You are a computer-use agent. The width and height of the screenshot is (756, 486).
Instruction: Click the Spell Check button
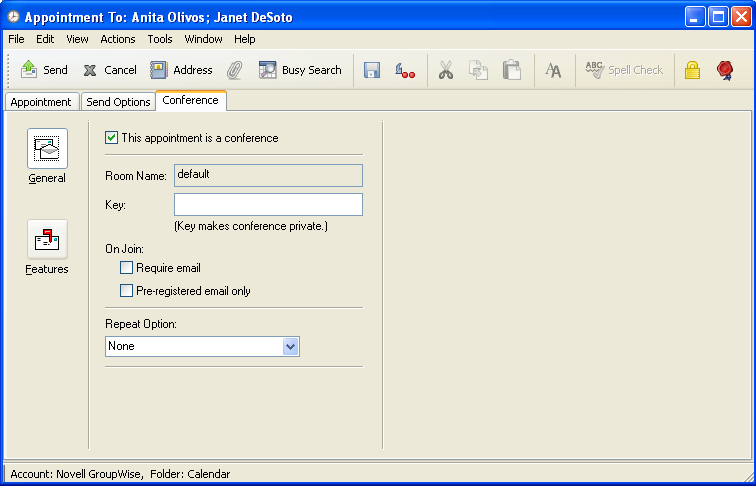click(x=624, y=70)
